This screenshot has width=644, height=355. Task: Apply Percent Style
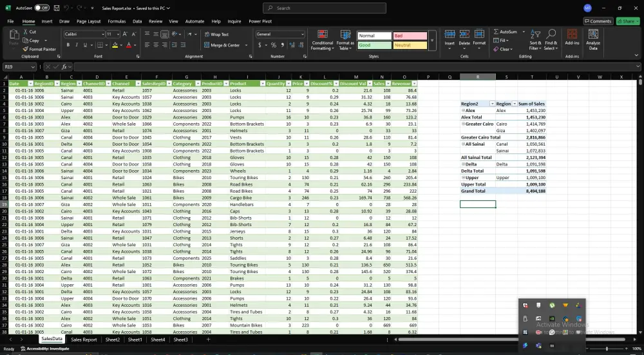click(274, 45)
